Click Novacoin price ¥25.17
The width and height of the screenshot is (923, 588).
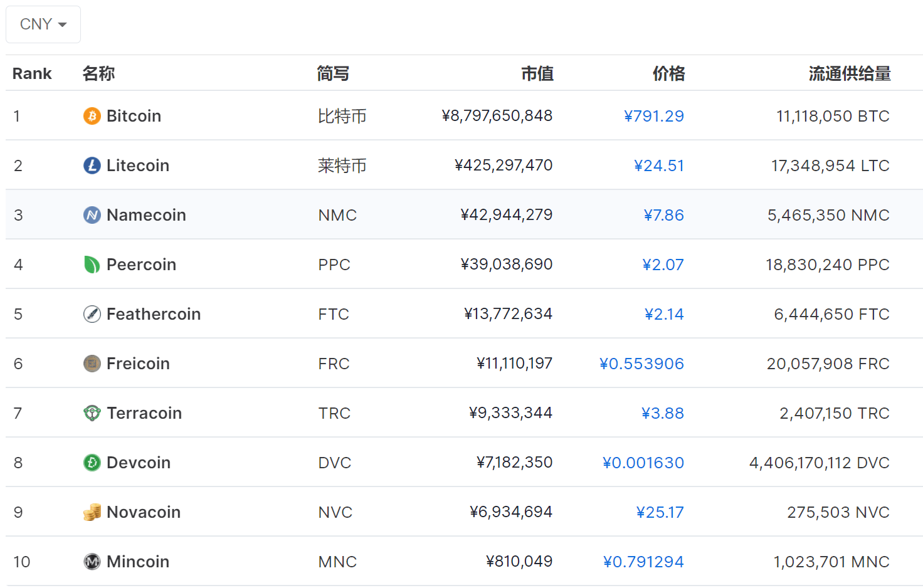point(660,512)
